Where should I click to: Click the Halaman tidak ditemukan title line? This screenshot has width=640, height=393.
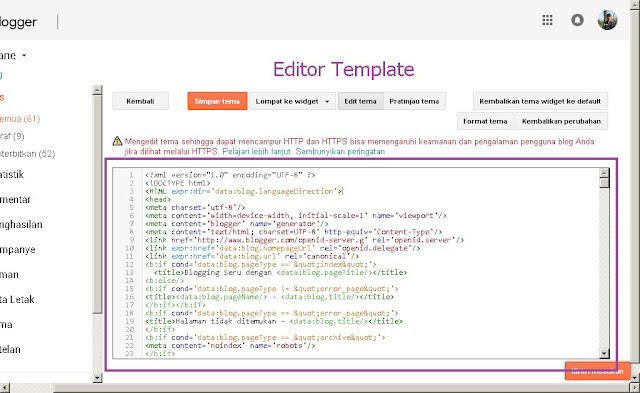tap(274, 321)
